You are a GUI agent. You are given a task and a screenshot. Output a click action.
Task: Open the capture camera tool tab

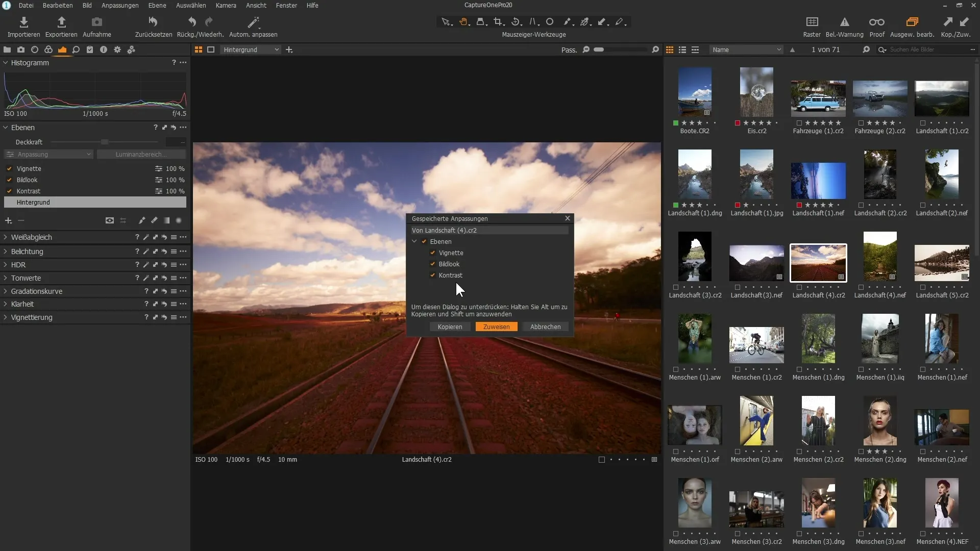[21, 49]
